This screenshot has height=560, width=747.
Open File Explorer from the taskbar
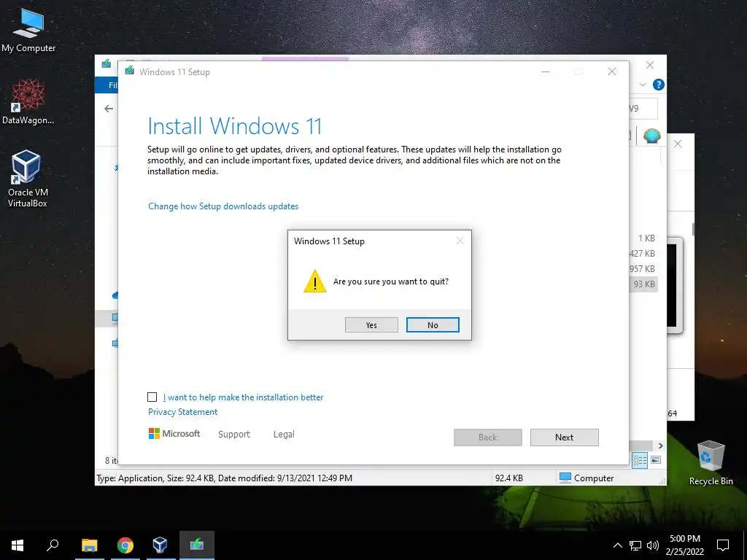[x=89, y=545]
